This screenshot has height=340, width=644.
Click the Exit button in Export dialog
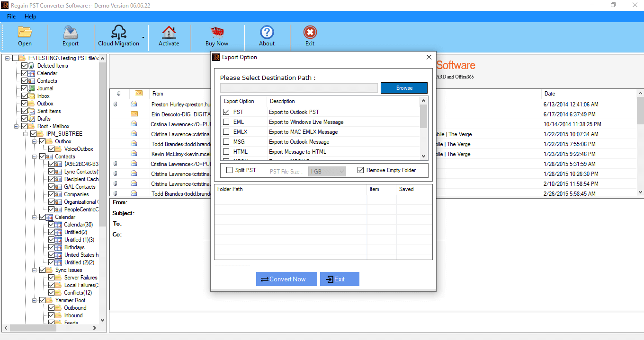(340, 279)
